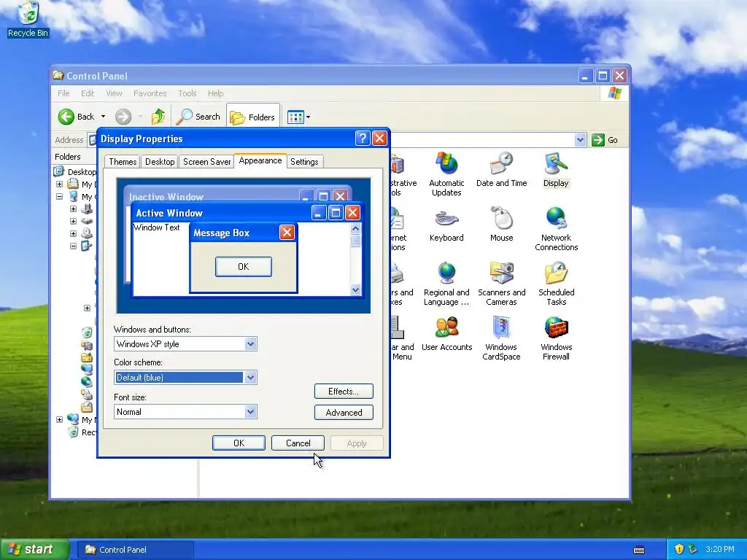Click preview Active Window scrollbar up arrow
This screenshot has height=560, width=747.
click(x=355, y=228)
